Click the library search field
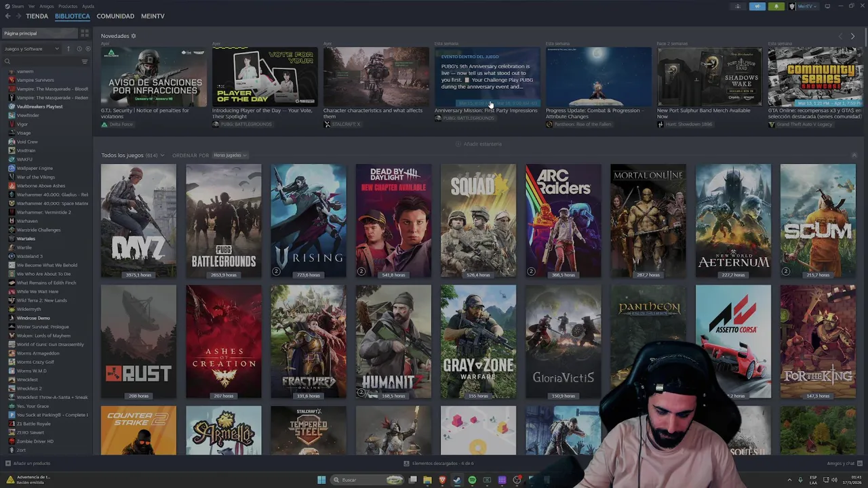 click(x=41, y=62)
